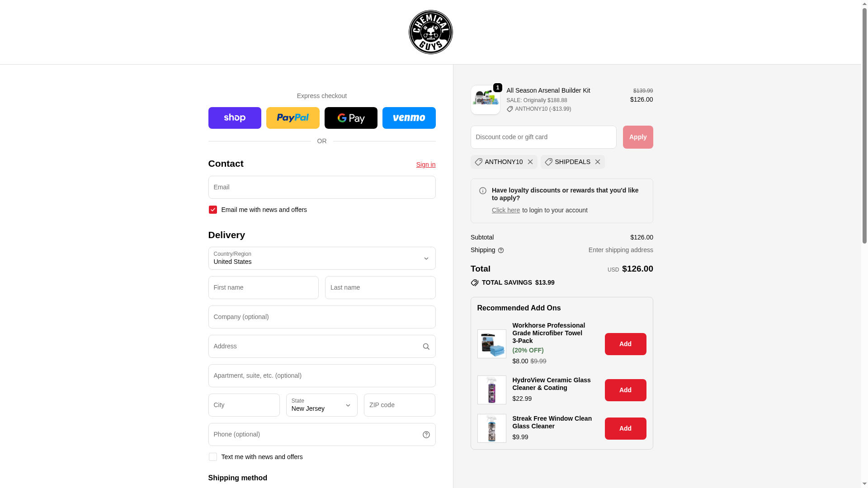Uncheck Email me with news and offers

coord(213,210)
